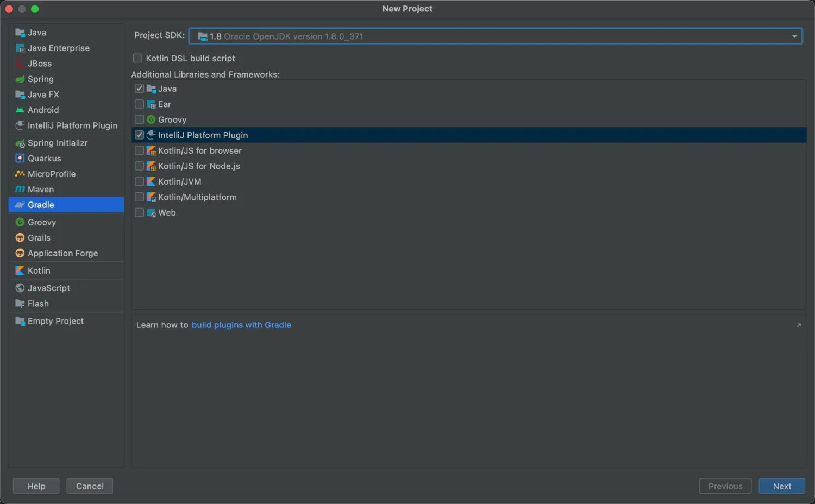
Task: Click the Android robot icon
Action: pos(20,110)
